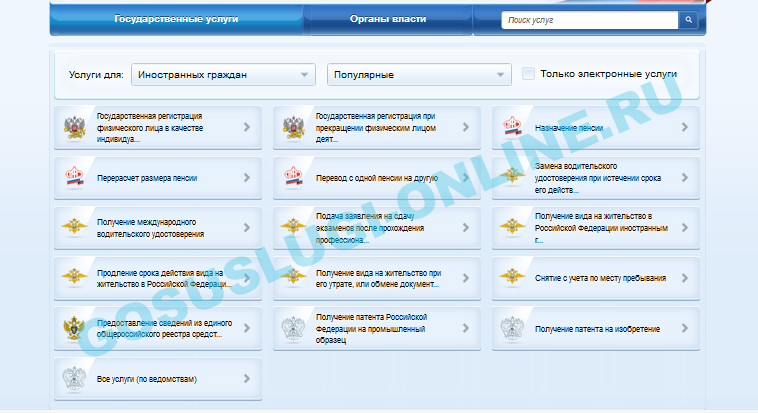Screen dimensions: 758x413
Task: Click the eagle icon beside 'Снятие с учета по месту пребывания'
Action: coord(512,278)
